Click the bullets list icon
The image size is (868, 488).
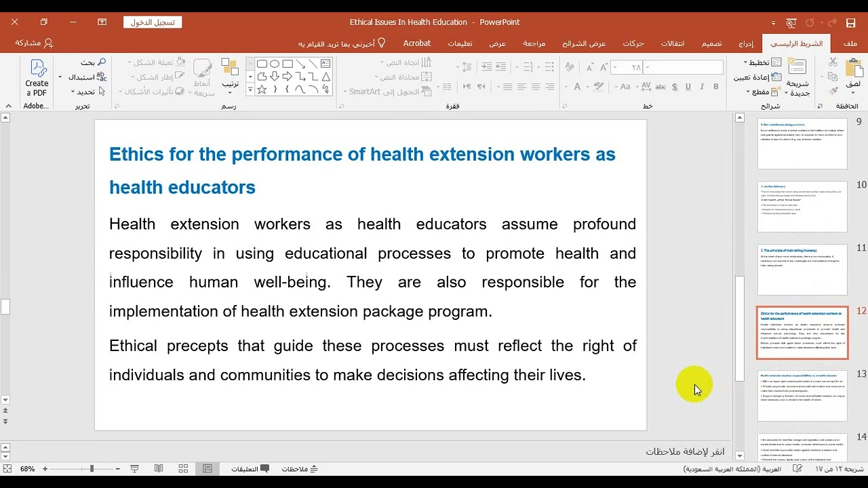click(x=549, y=67)
